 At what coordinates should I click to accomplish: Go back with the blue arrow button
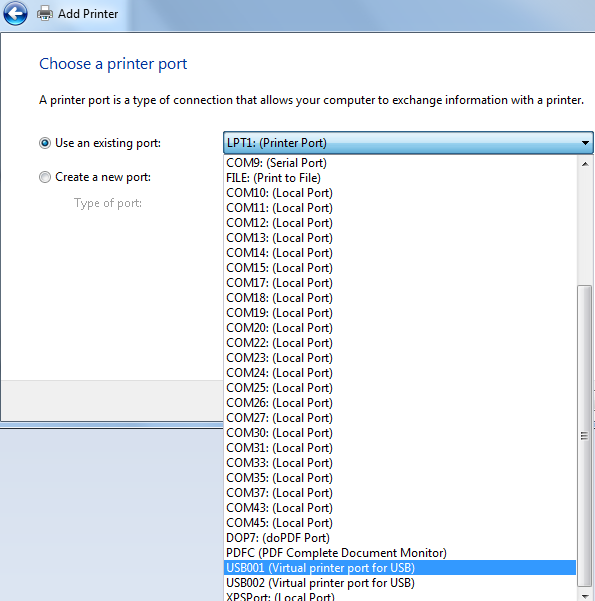[15, 14]
